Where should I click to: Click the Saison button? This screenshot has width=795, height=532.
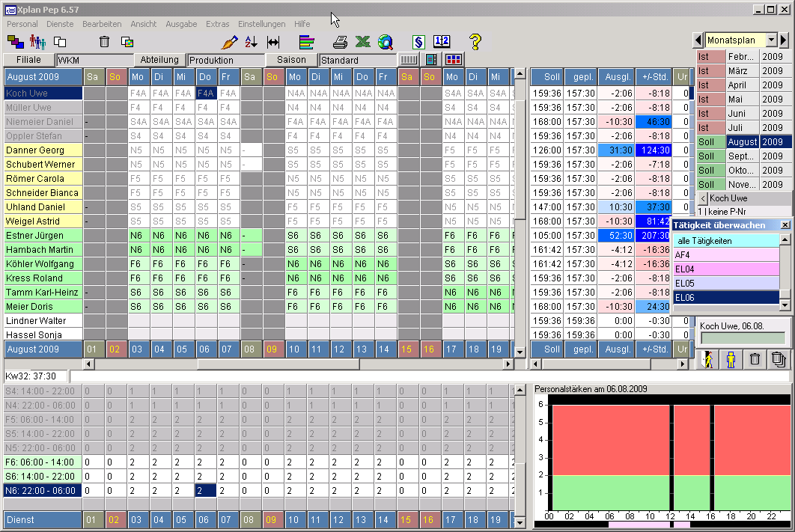pyautogui.click(x=291, y=60)
